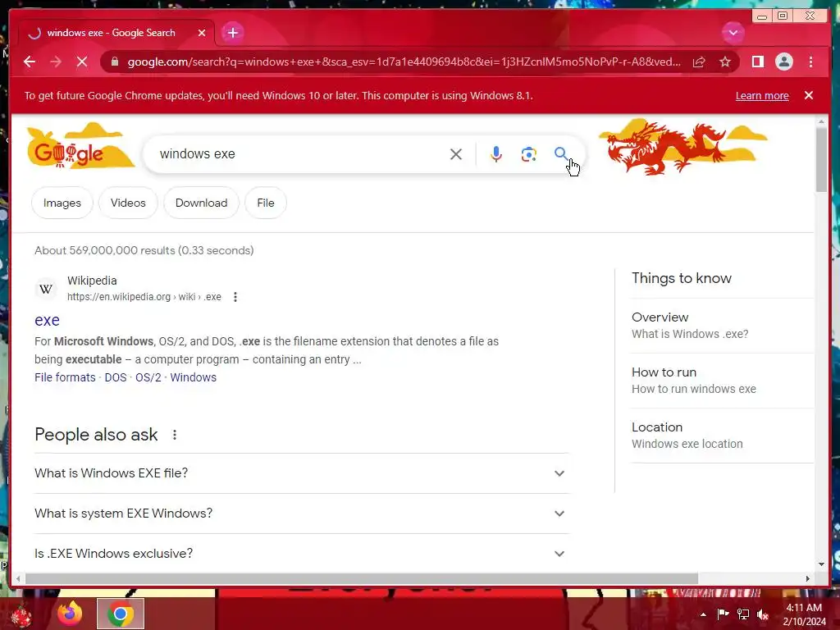Close the 'windows exe - Google Search' tab
Image resolution: width=840 pixels, height=630 pixels.
coord(202,33)
